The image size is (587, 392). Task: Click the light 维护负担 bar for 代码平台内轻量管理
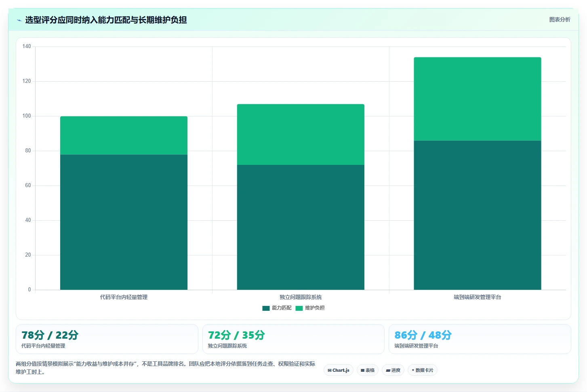pos(124,135)
